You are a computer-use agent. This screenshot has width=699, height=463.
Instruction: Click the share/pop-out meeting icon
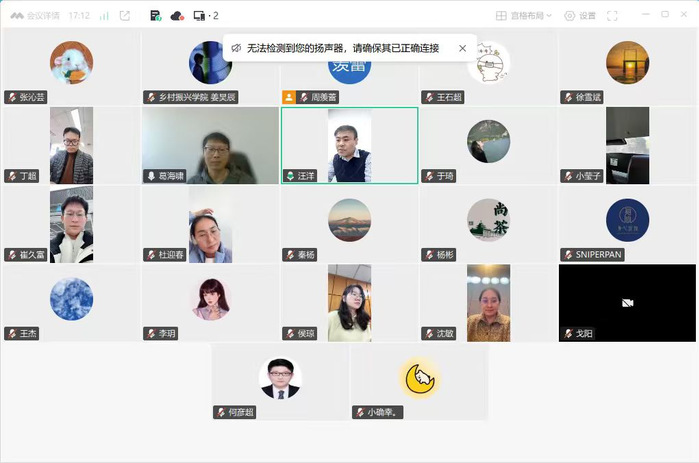[124, 16]
